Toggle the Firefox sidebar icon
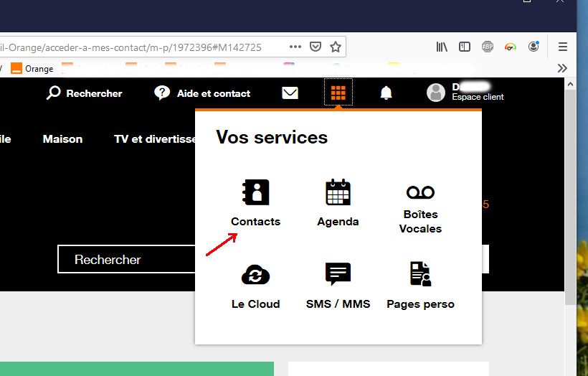Screen dimensions: 588x376 click(465, 47)
